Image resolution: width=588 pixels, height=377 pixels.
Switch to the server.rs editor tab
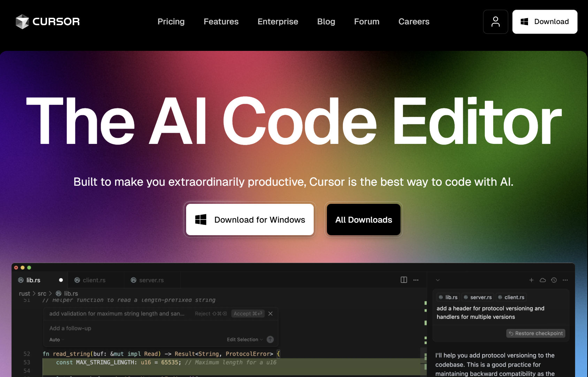[152, 280]
